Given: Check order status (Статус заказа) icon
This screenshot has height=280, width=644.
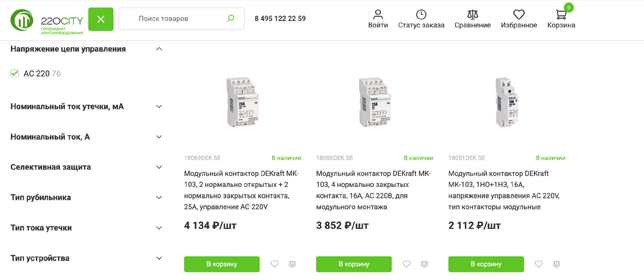Looking at the screenshot, I should pos(421,19).
